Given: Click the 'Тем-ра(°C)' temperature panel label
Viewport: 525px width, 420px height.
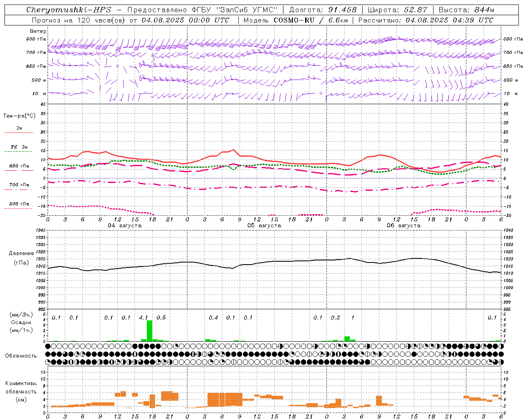Looking at the screenshot, I should pyautogui.click(x=19, y=116).
